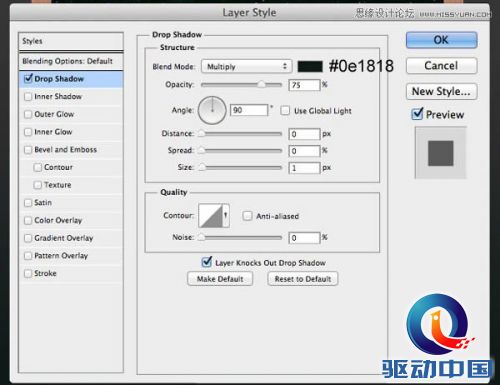Select the Pattern Overlay style row
Image resolution: width=500 pixels, height=385 pixels.
[71, 256]
